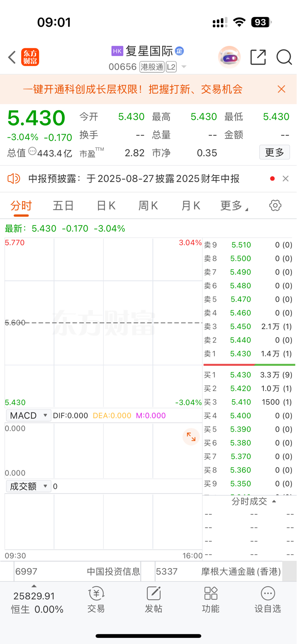Image resolution: width=297 pixels, height=644 pixels.
Task: Tap the 总值 443.4亿 value
Action: [x=54, y=153]
